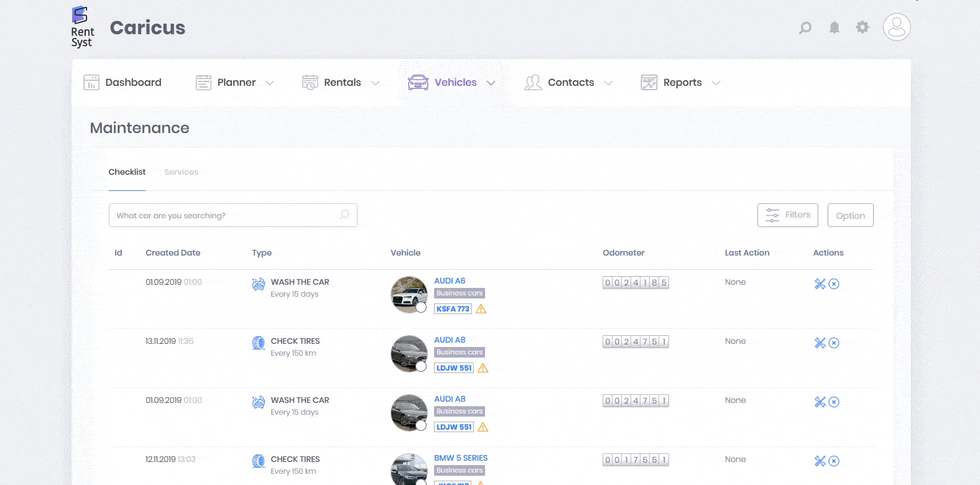Click the Option button
This screenshot has height=485, width=980.
click(850, 216)
